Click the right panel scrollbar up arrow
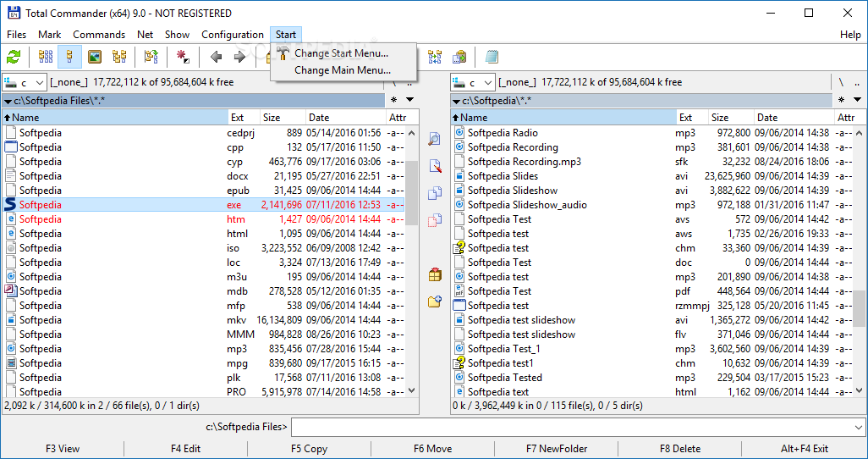The height and width of the screenshot is (459, 868). pos(860,133)
